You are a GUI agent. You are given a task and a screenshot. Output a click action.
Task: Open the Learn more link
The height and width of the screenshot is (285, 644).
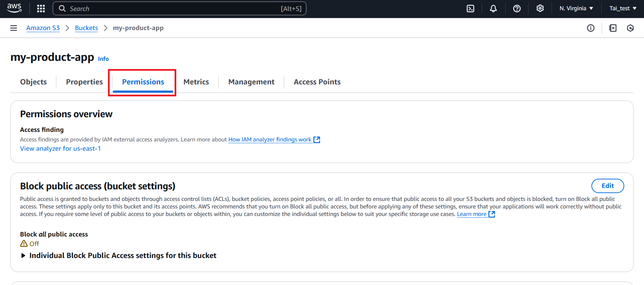point(472,214)
